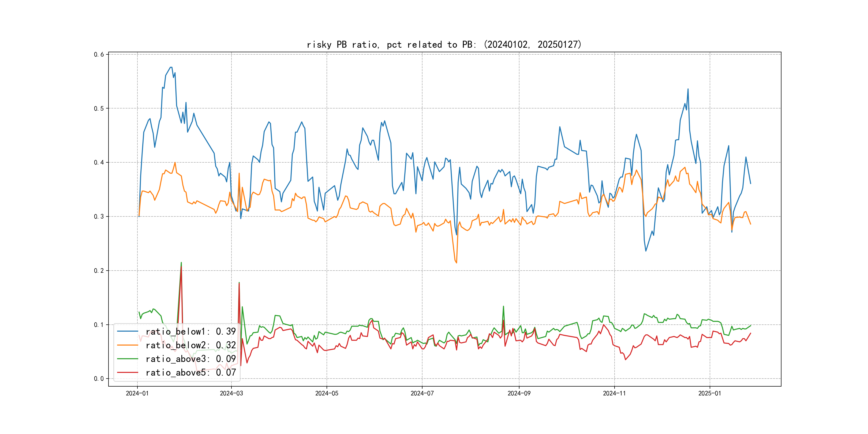Image resolution: width=868 pixels, height=434 pixels.
Task: Click the chart title text
Action: [444, 44]
